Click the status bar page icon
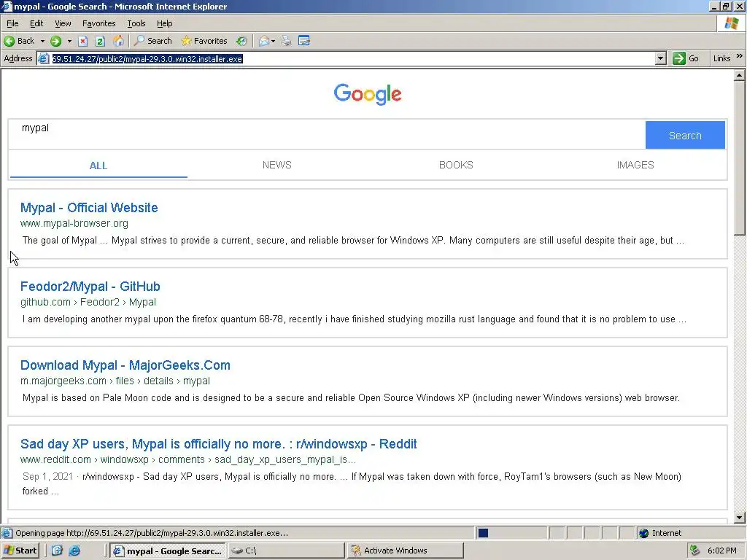Viewport: 747px width, 560px height. click(x=7, y=533)
